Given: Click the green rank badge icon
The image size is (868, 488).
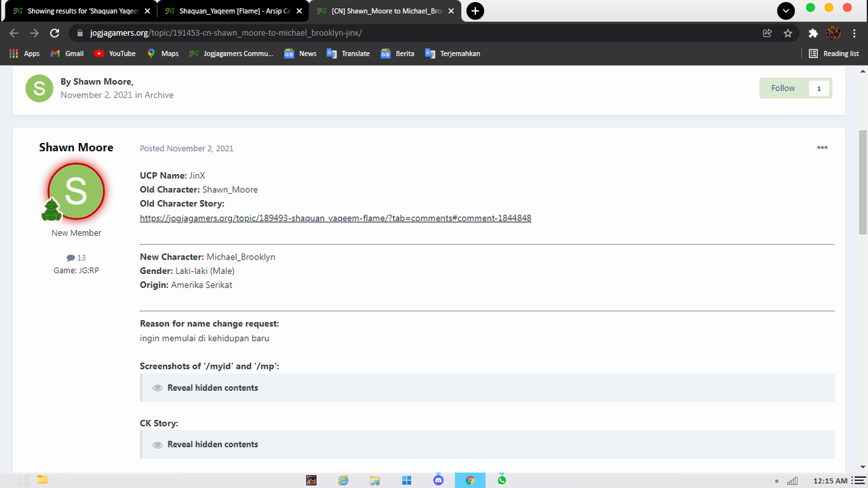Looking at the screenshot, I should pos(52,210).
